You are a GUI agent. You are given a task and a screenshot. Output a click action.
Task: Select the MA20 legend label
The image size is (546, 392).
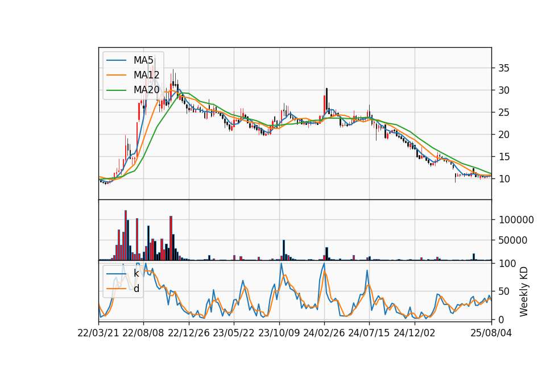pyautogui.click(x=147, y=90)
